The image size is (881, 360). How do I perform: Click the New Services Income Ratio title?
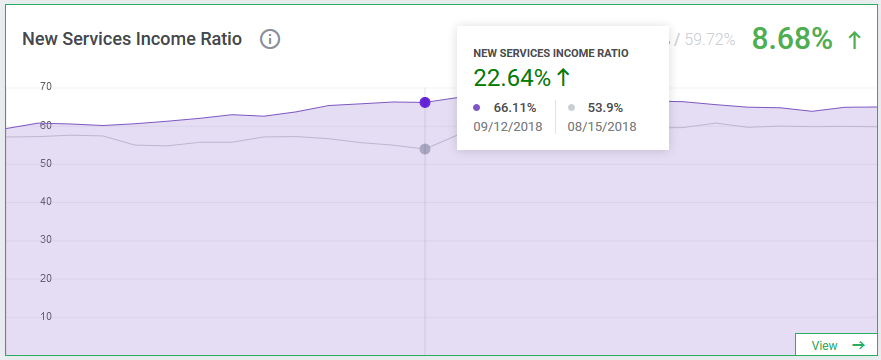(132, 39)
